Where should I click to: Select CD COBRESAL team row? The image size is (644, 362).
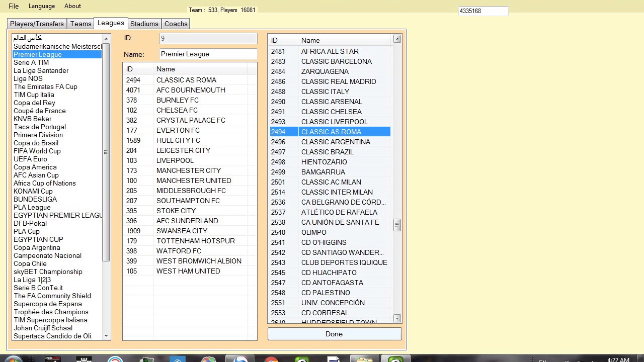click(x=330, y=313)
